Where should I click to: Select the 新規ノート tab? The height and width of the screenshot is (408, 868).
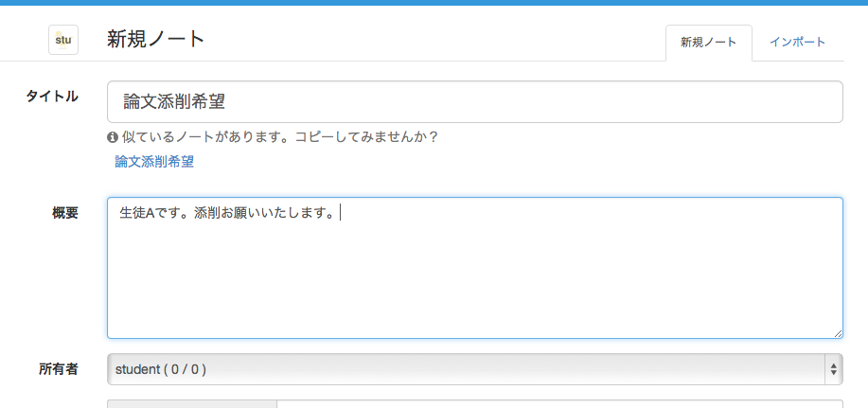708,43
